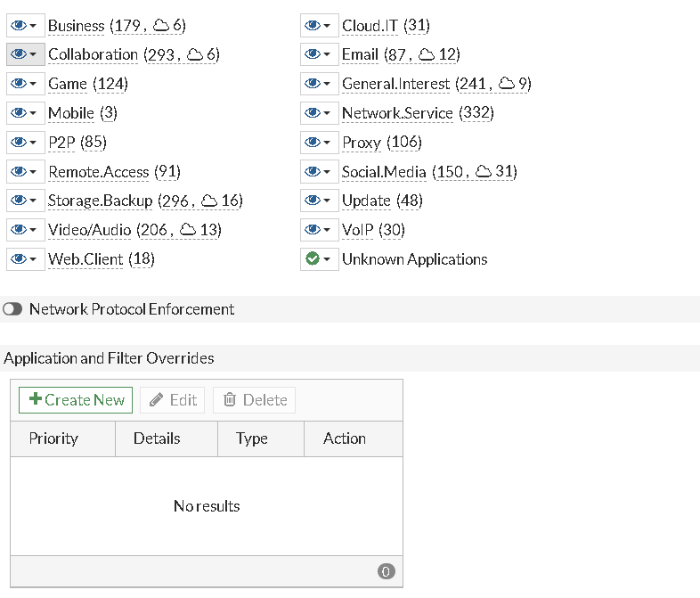
Task: Click the Edit override button
Action: tap(173, 400)
